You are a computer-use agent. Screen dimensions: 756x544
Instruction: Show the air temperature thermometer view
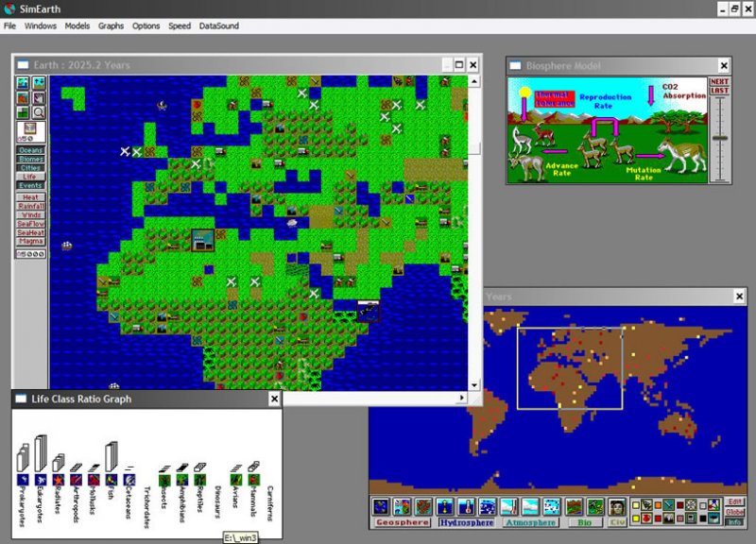[508, 507]
